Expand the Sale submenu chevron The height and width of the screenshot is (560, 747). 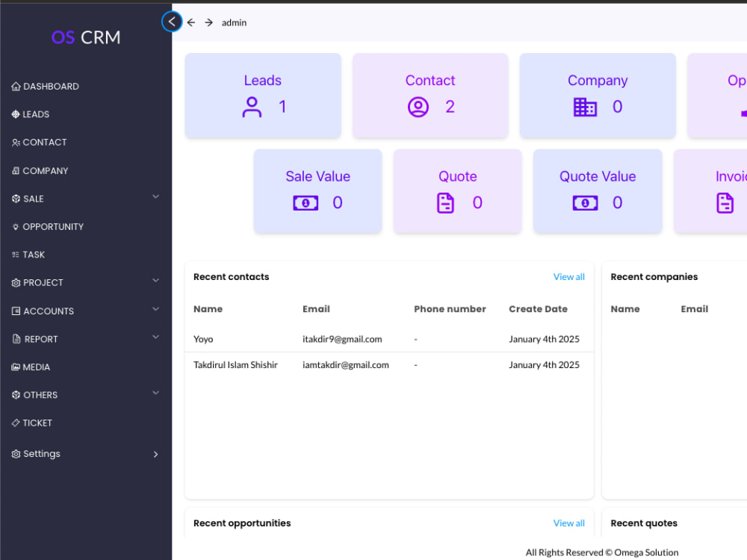(x=156, y=196)
